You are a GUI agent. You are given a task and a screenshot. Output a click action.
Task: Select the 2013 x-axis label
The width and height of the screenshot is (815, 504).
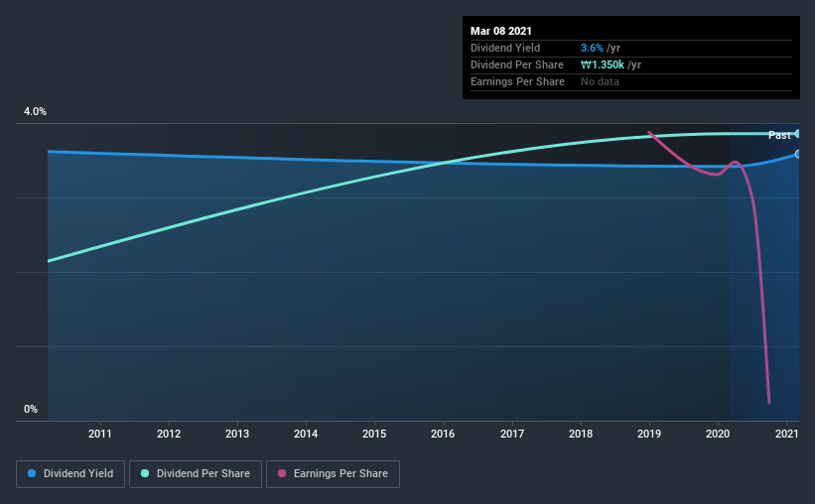tap(237, 434)
